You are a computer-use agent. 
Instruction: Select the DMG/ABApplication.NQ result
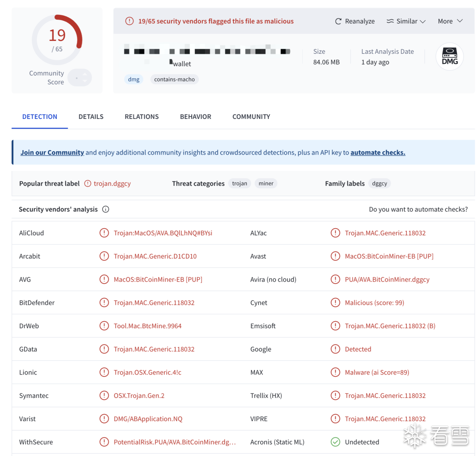point(148,419)
